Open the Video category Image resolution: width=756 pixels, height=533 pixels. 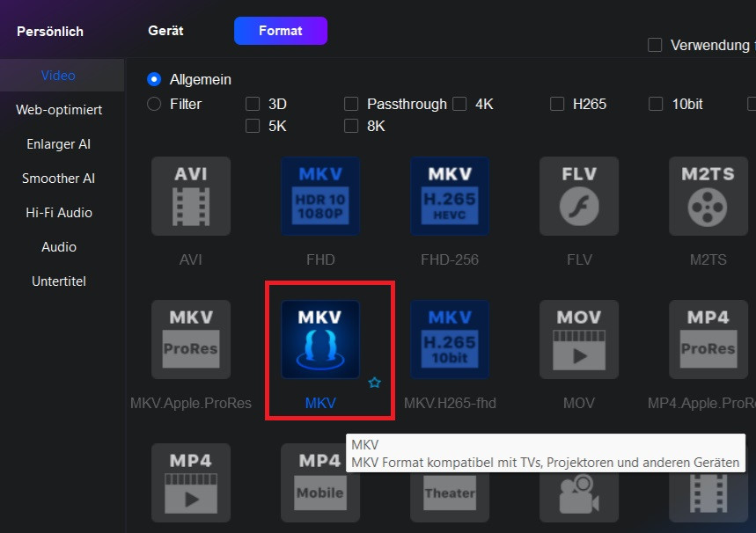pos(58,75)
